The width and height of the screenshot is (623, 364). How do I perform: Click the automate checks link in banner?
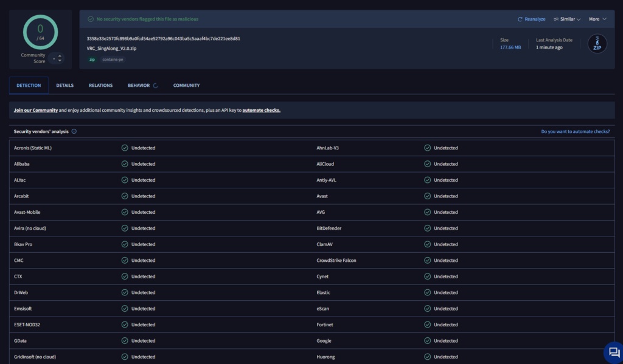tap(261, 111)
